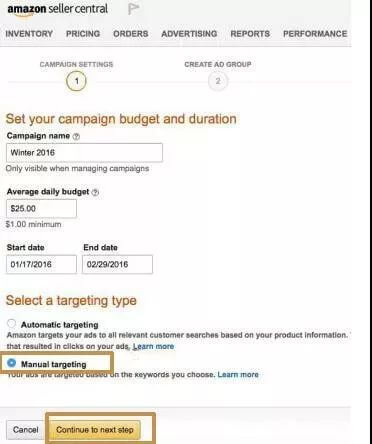
Task: Select the Manual targeting radio button
Action: tap(12, 363)
